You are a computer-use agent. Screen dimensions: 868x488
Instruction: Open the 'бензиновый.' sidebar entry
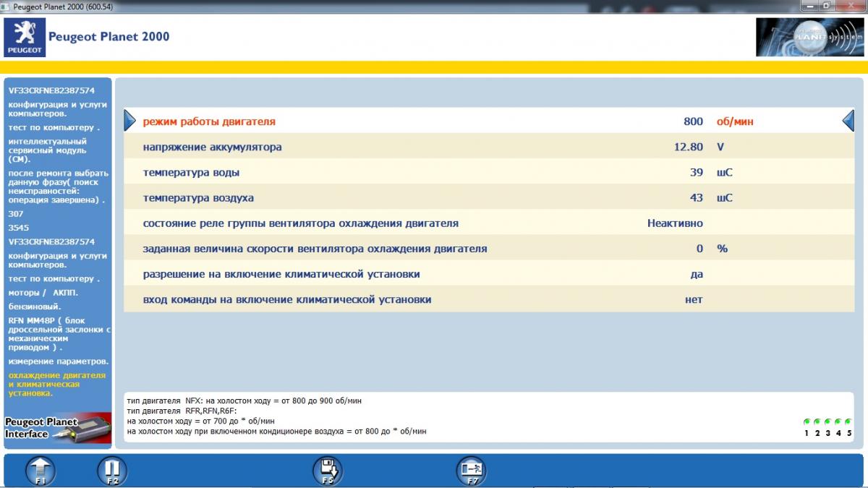coord(35,307)
